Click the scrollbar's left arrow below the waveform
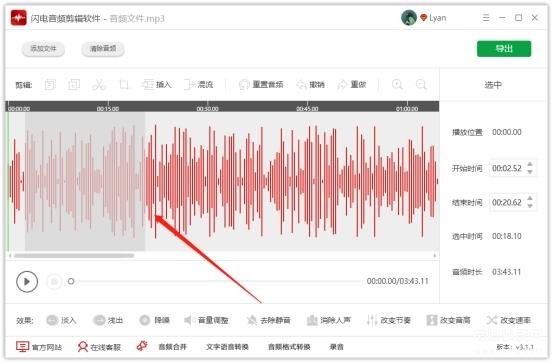Viewport: 553px width, 364px height. point(10,255)
